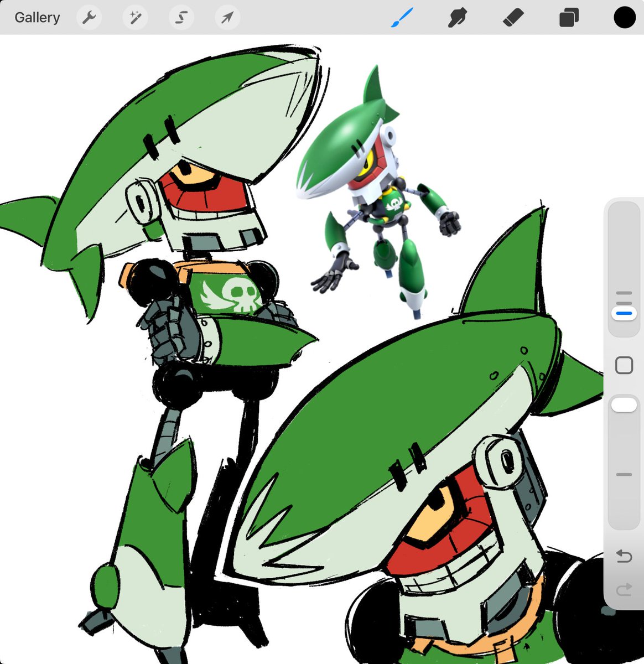This screenshot has width=644, height=664.
Task: Select the Brush tool
Action: pos(402,18)
